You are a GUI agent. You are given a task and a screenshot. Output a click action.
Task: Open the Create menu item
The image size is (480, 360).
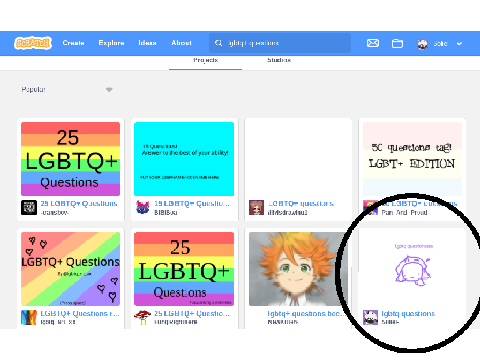coord(73,43)
